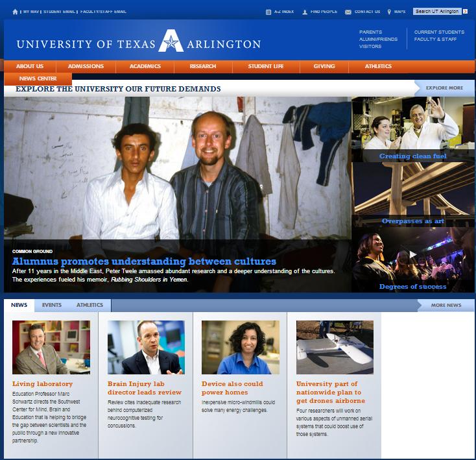Open the Current Students link

[439, 32]
